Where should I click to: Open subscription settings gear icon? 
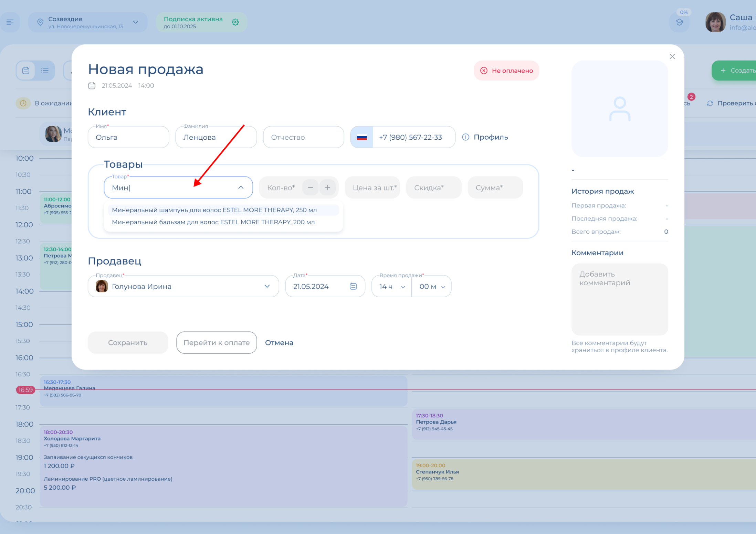click(235, 22)
